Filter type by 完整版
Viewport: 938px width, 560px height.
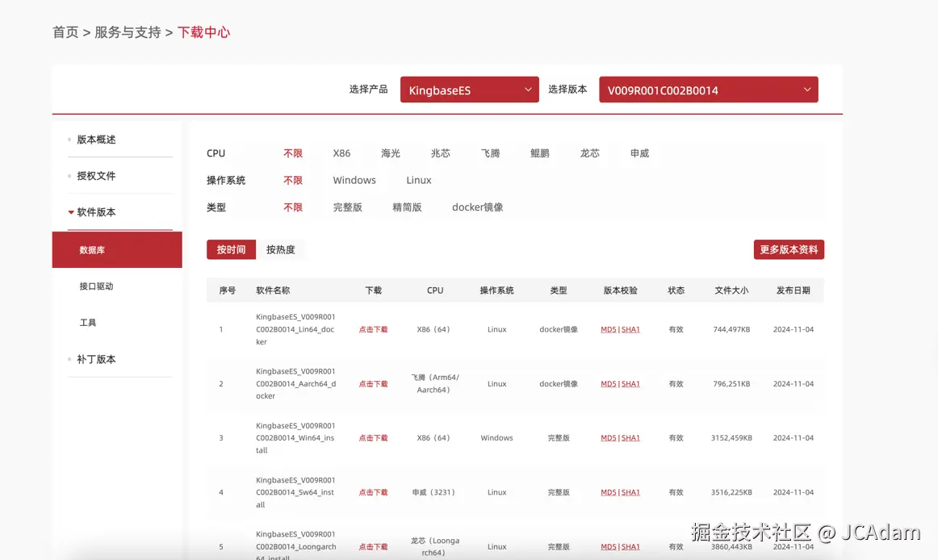348,207
